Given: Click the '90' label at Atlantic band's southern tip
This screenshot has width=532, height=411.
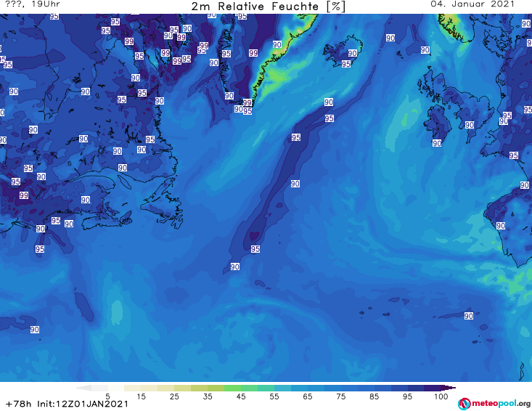Looking at the screenshot, I should point(234,266).
